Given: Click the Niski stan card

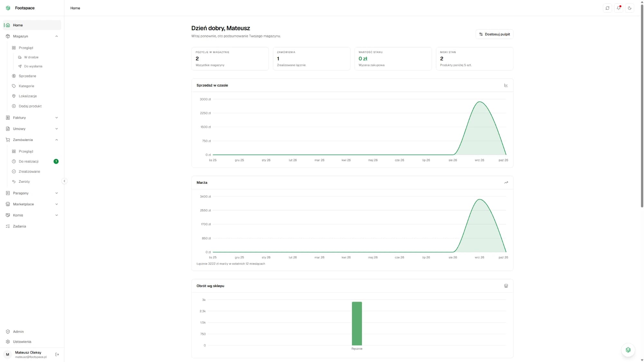Looking at the screenshot, I should (x=474, y=59).
